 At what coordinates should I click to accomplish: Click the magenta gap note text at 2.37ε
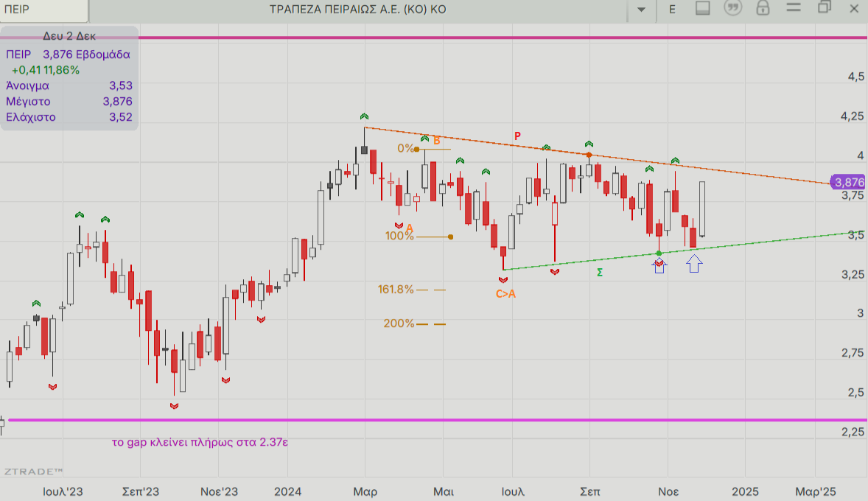point(199,442)
